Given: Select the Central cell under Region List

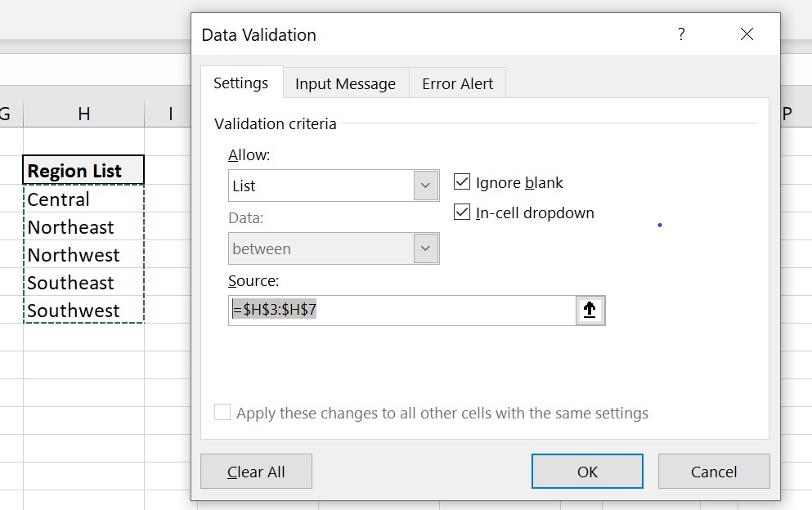Looking at the screenshot, I should click(x=83, y=199).
